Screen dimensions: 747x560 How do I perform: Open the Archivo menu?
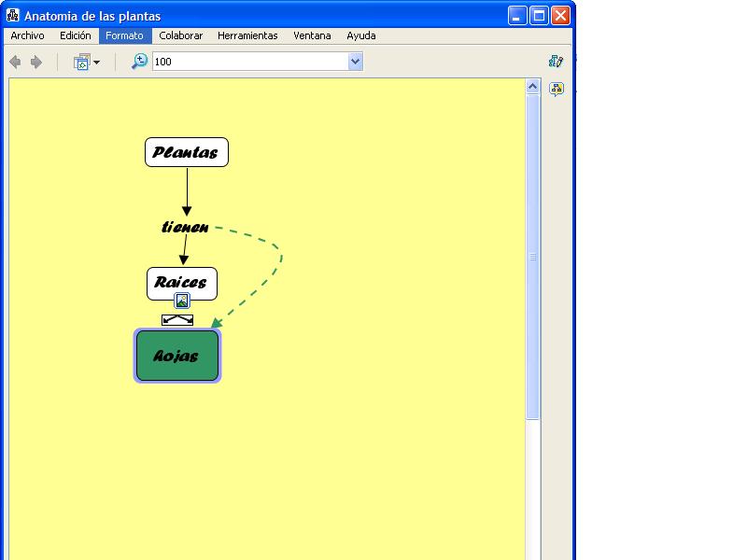point(27,35)
